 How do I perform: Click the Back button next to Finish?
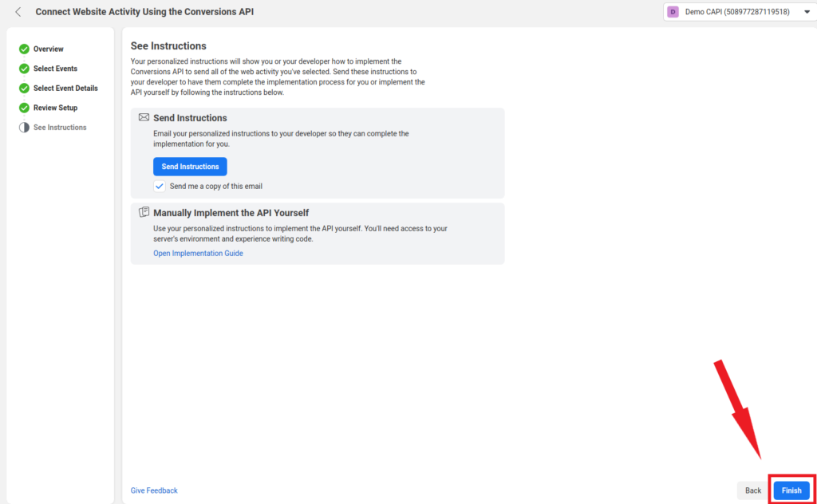tap(753, 490)
